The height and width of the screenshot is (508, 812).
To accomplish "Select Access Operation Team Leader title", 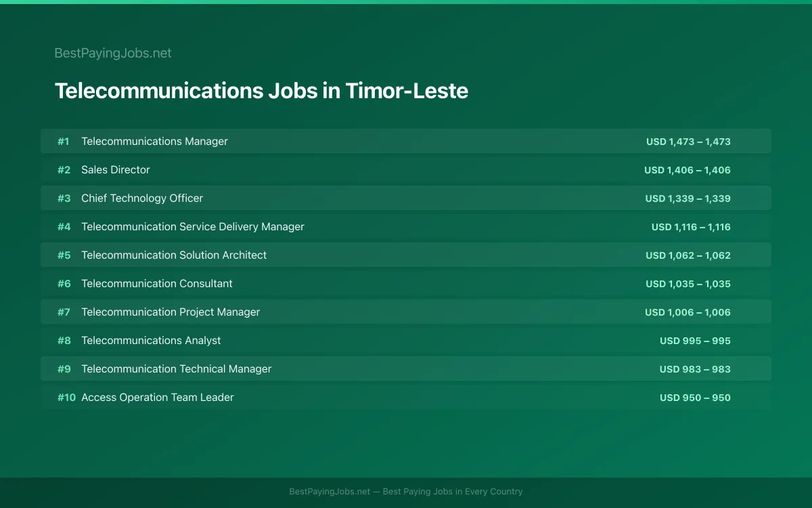I will click(x=158, y=398).
